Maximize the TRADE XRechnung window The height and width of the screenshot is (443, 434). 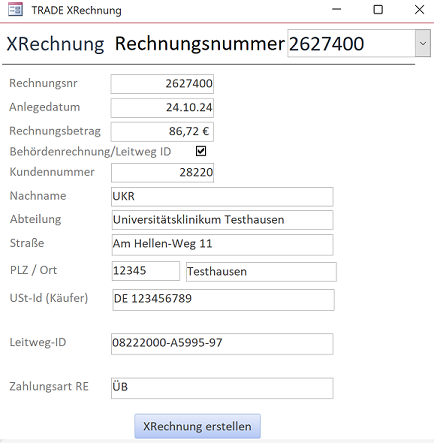(x=378, y=10)
